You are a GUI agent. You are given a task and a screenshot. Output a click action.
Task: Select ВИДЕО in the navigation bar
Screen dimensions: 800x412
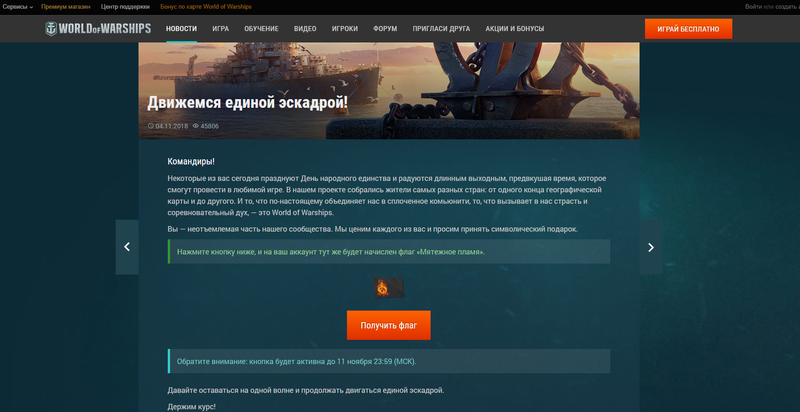(x=305, y=29)
